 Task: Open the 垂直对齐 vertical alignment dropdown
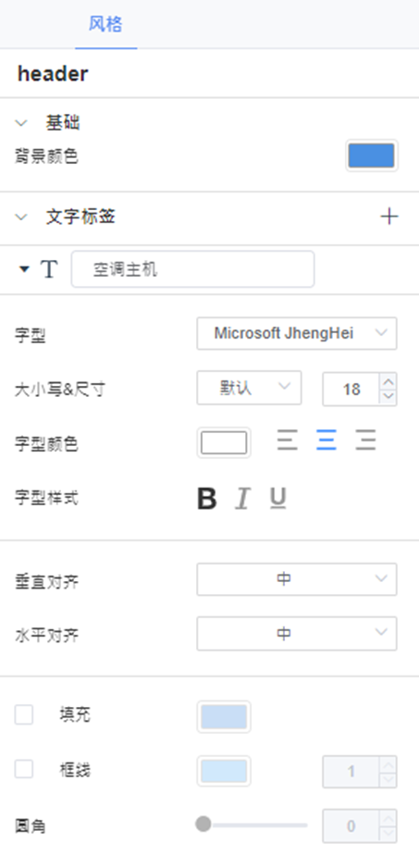tap(297, 579)
